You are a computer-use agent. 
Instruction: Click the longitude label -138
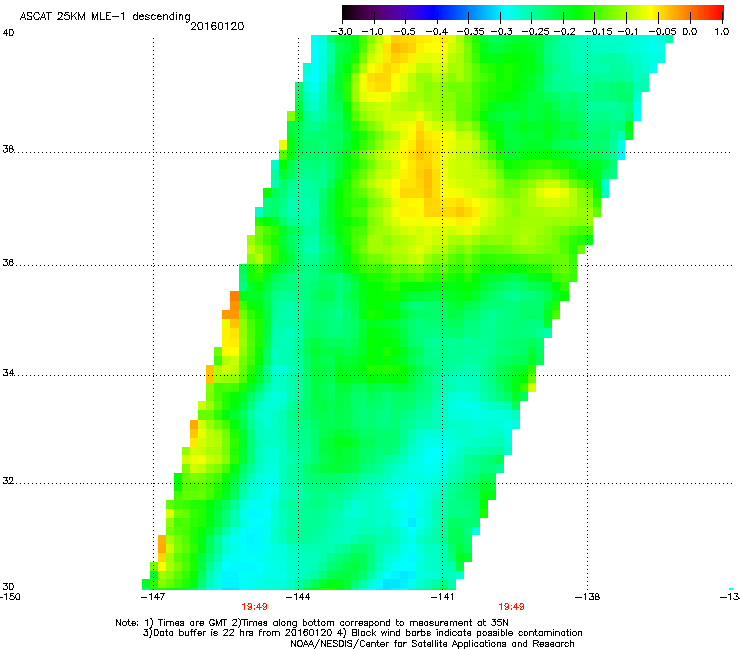click(x=588, y=597)
